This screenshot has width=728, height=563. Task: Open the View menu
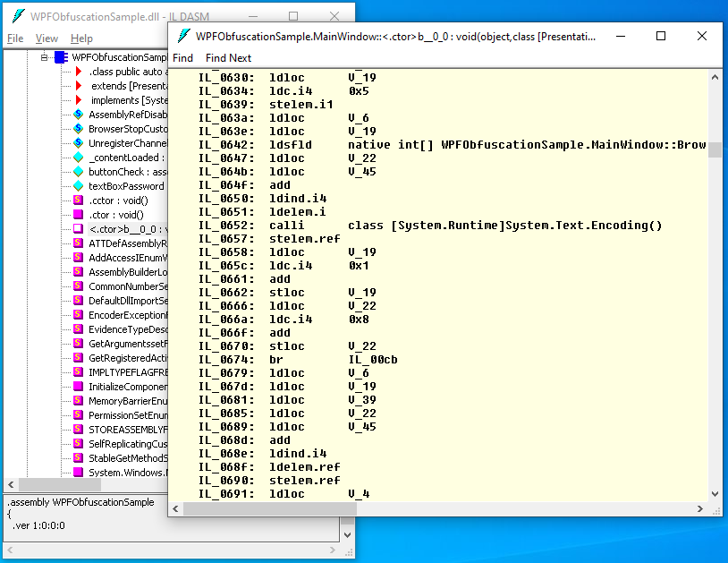coord(47,38)
